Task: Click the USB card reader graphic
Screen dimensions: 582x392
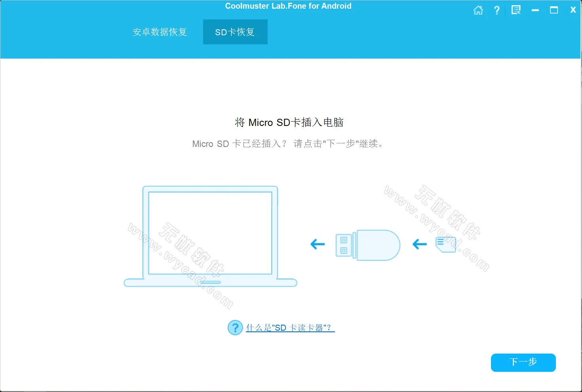Action: click(x=368, y=245)
